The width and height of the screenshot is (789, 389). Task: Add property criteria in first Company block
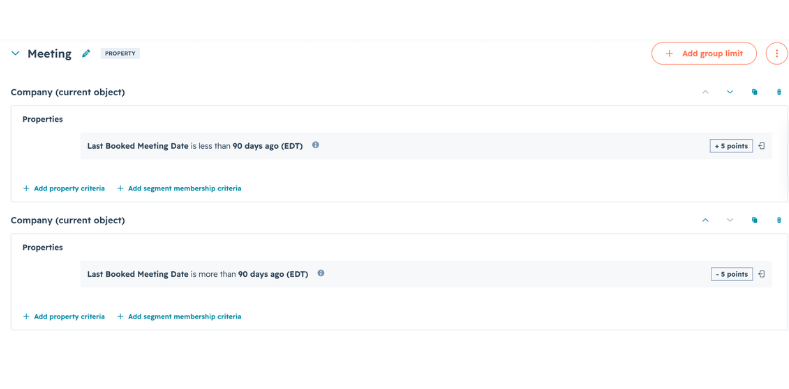[x=64, y=188]
